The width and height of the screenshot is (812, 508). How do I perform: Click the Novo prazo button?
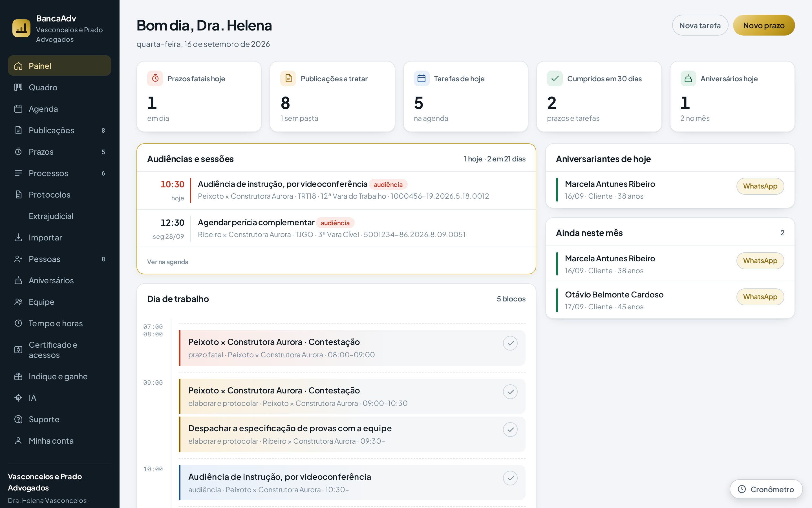[764, 25]
